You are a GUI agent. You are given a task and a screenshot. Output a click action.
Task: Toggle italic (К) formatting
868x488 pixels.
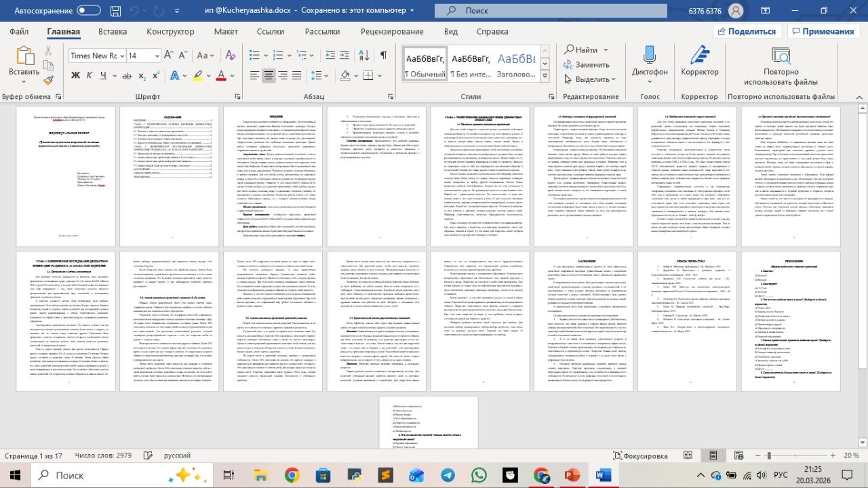point(90,75)
